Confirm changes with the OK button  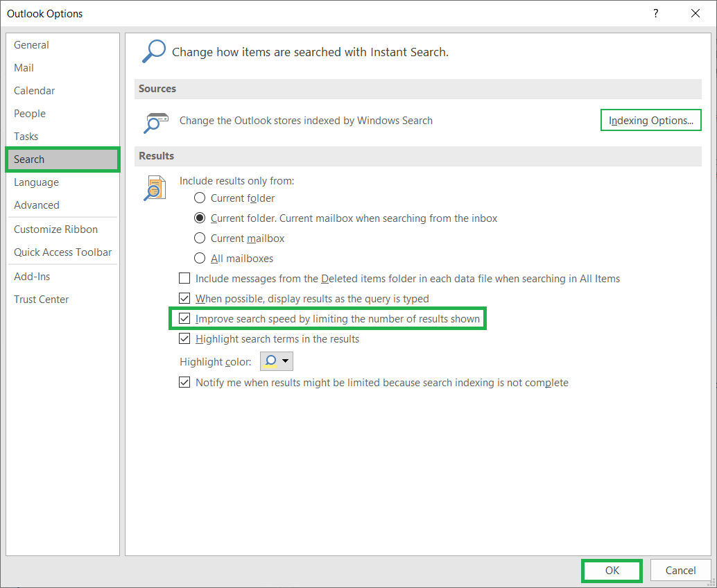click(612, 570)
